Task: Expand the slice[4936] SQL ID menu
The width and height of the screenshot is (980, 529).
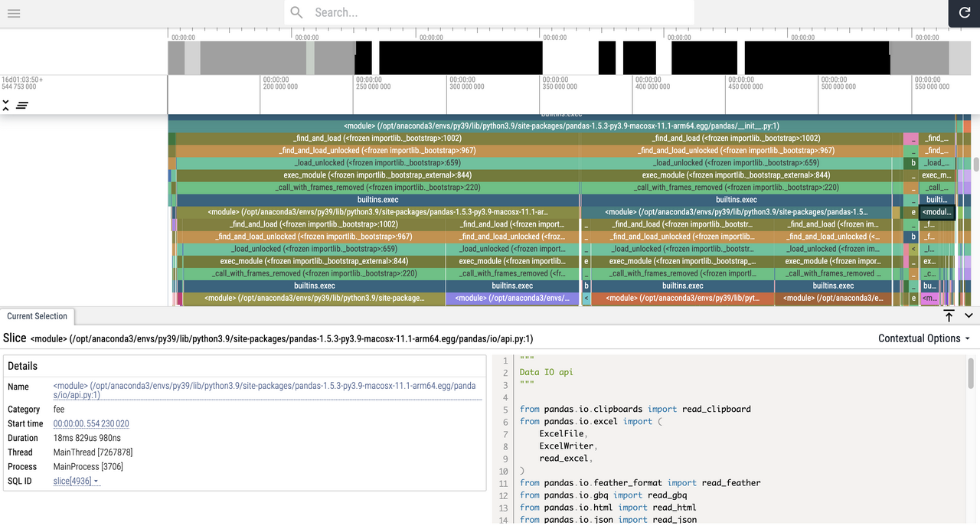Action: tap(77, 481)
